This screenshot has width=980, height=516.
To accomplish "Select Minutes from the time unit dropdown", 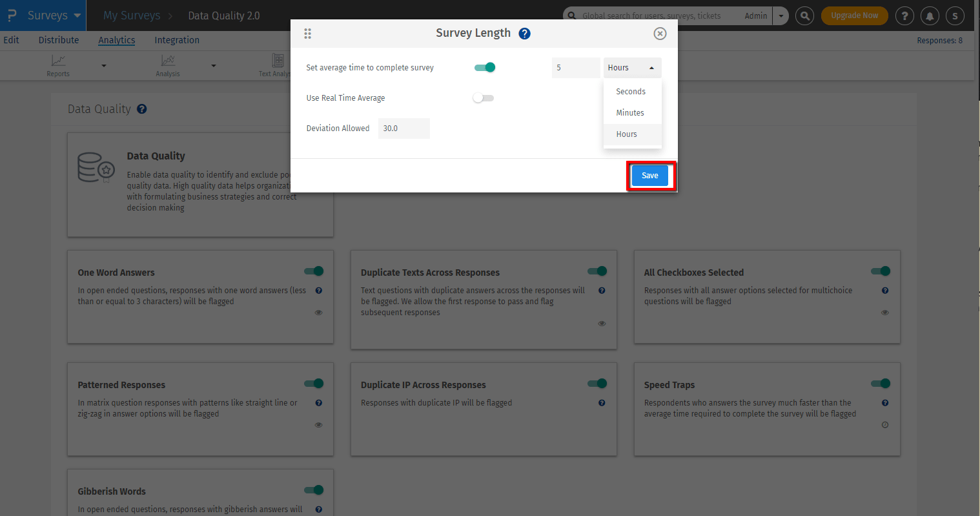I will [x=631, y=112].
